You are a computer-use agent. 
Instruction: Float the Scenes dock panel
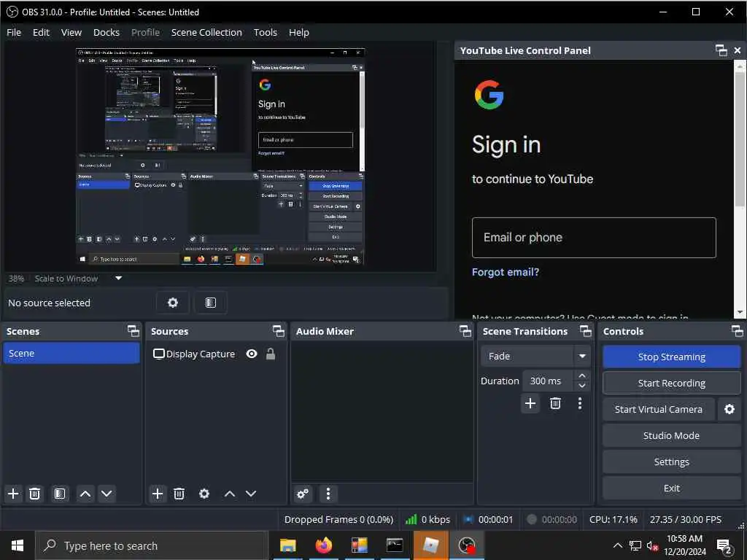(x=133, y=331)
